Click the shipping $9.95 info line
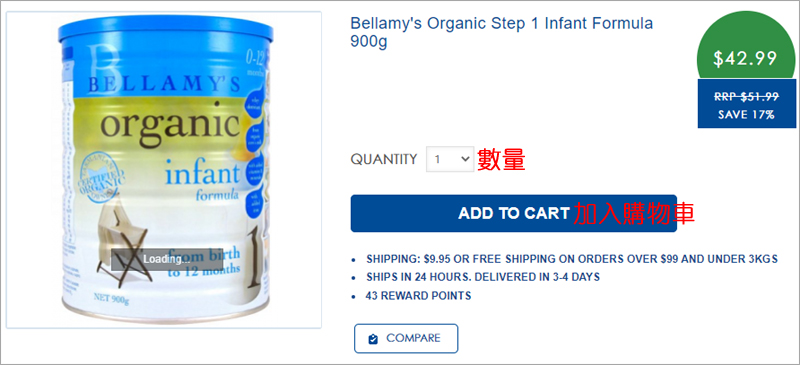The height and width of the screenshot is (365, 800). coord(572,259)
